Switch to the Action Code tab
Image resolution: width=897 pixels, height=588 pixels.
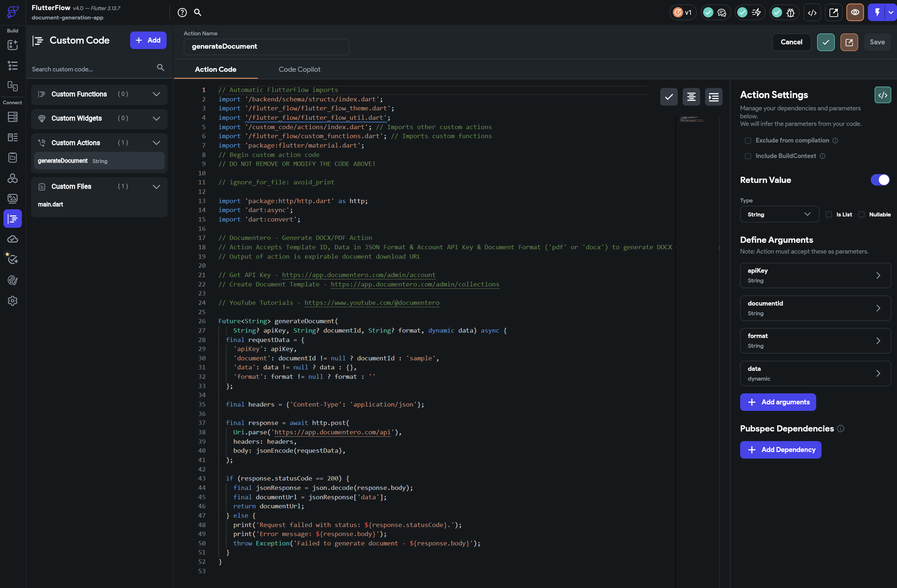click(215, 69)
